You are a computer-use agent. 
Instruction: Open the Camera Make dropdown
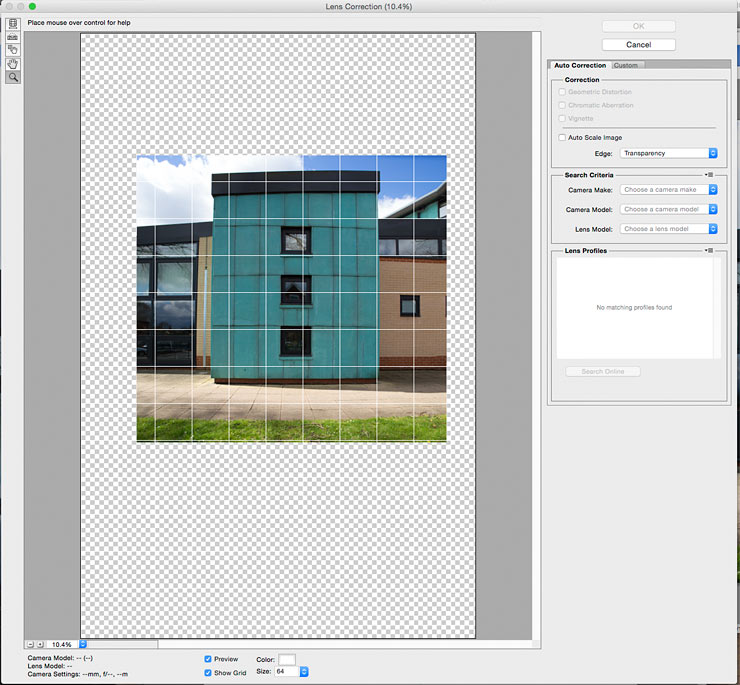(668, 189)
